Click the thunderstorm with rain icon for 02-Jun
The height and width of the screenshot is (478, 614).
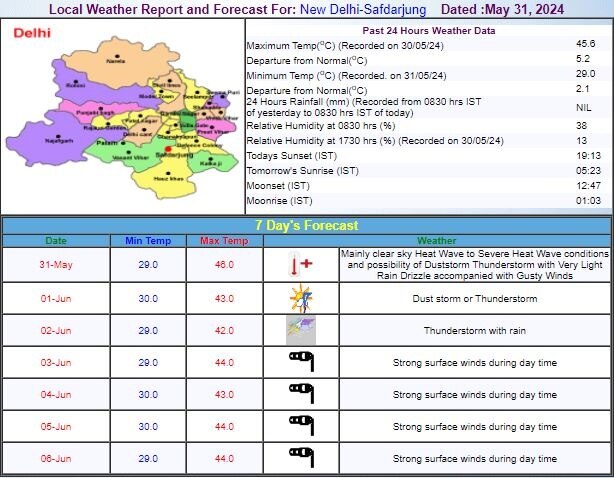pos(299,330)
